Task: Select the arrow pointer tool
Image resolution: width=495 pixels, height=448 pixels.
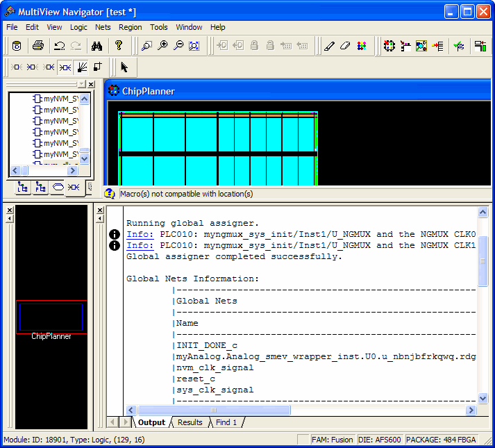Action: tap(124, 67)
